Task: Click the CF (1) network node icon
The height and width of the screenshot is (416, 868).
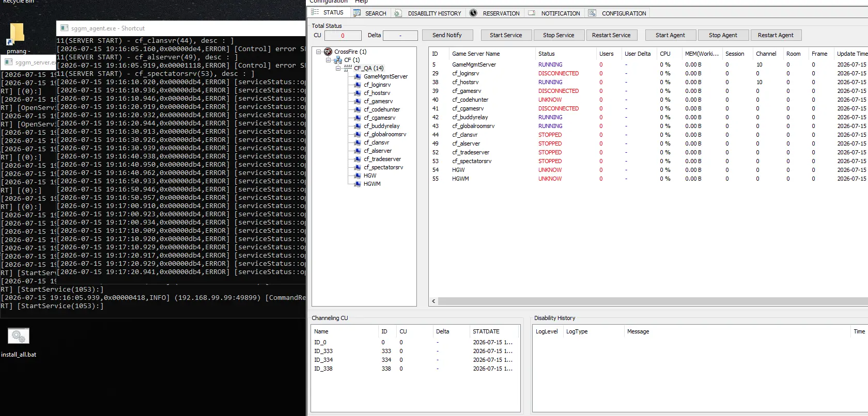Action: tap(338, 60)
